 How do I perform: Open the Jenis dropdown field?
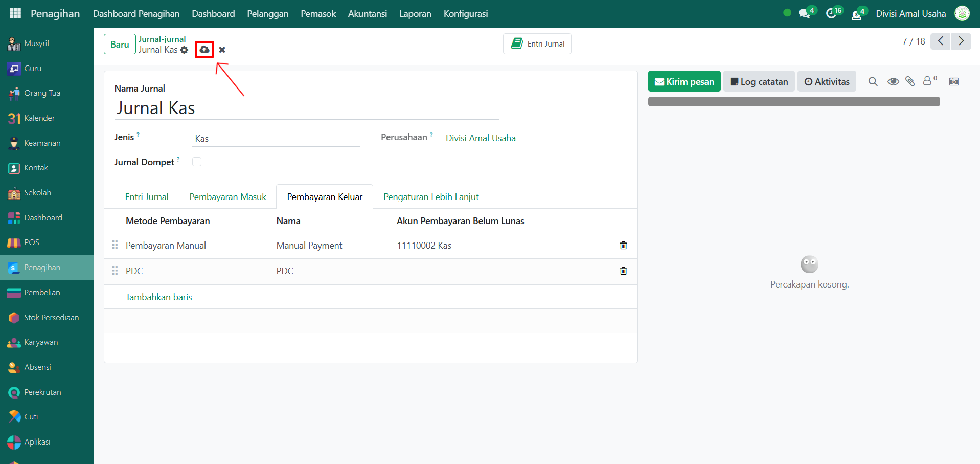[x=276, y=139]
